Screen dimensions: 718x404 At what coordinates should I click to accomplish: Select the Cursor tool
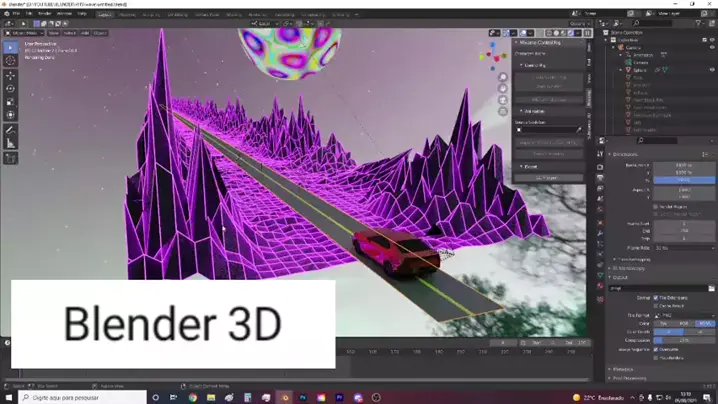coord(11,61)
